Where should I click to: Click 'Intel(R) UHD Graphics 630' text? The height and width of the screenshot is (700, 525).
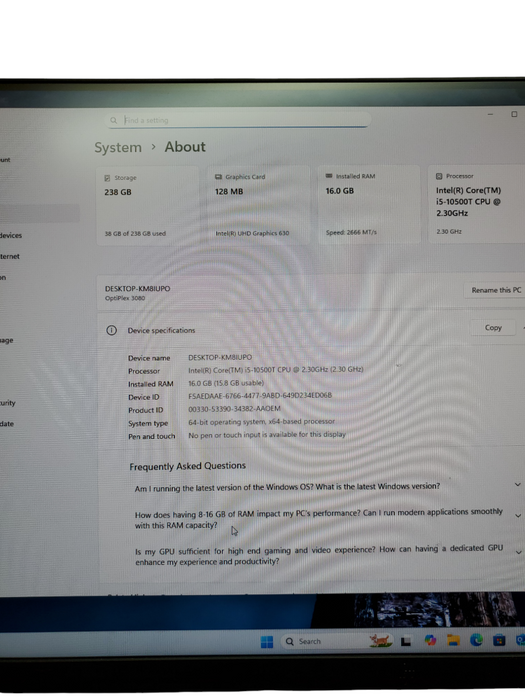coord(252,233)
